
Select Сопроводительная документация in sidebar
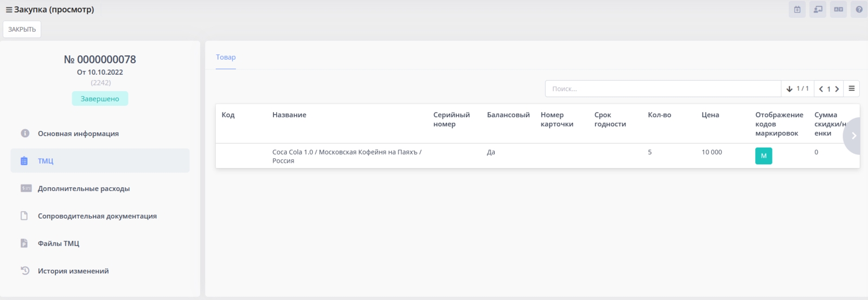pyautogui.click(x=97, y=216)
